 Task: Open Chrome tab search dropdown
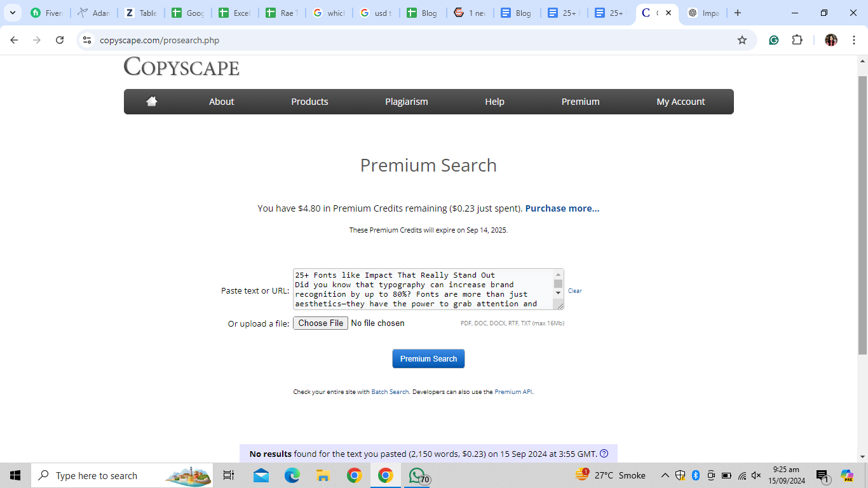12,13
